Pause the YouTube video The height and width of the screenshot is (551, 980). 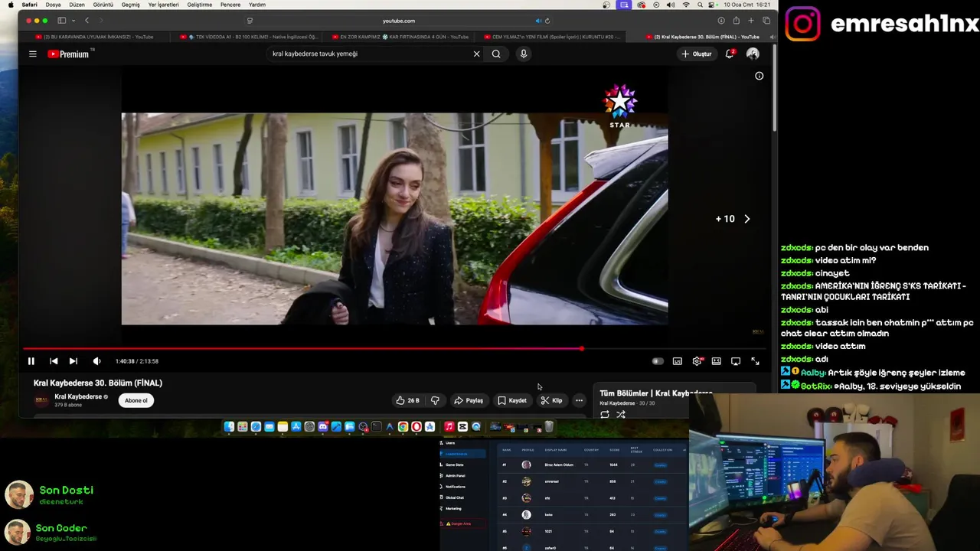31,361
